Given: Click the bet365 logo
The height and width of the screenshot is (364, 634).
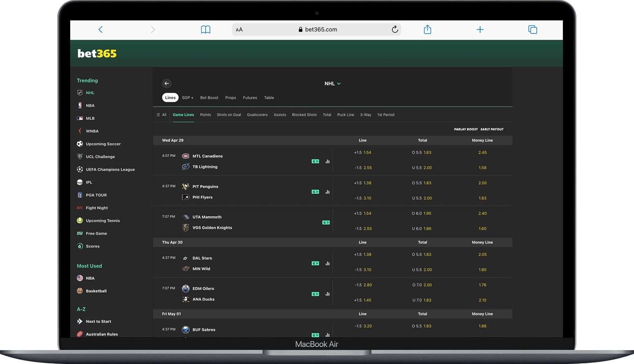Looking at the screenshot, I should 97,53.
